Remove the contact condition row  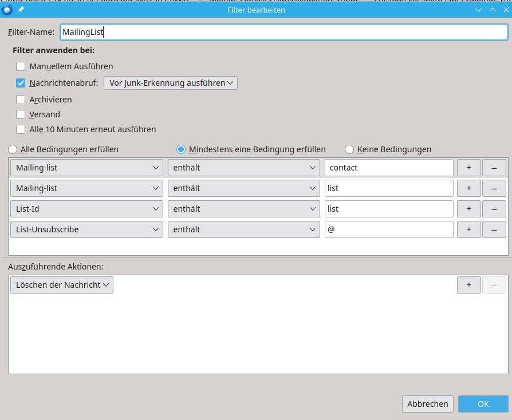point(494,168)
